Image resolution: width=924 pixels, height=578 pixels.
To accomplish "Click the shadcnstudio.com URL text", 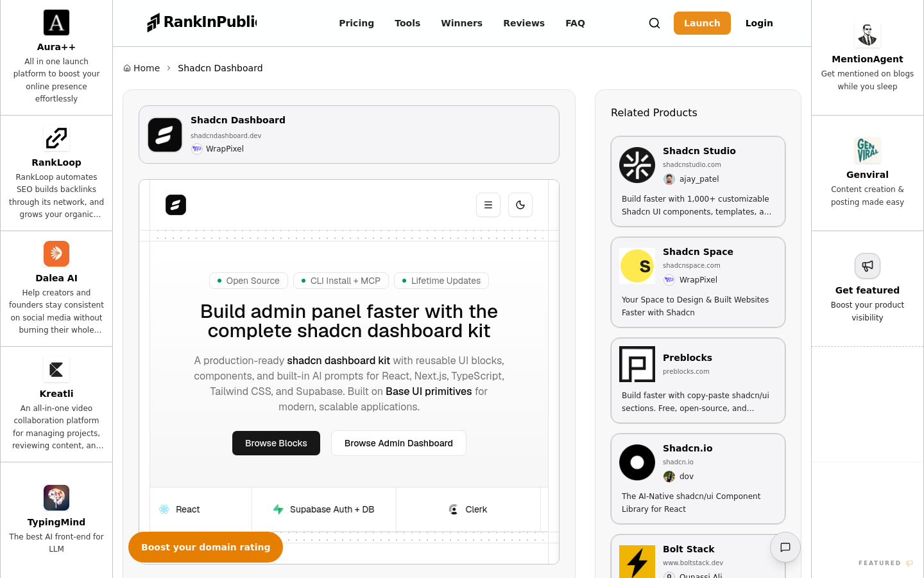I will 692,164.
